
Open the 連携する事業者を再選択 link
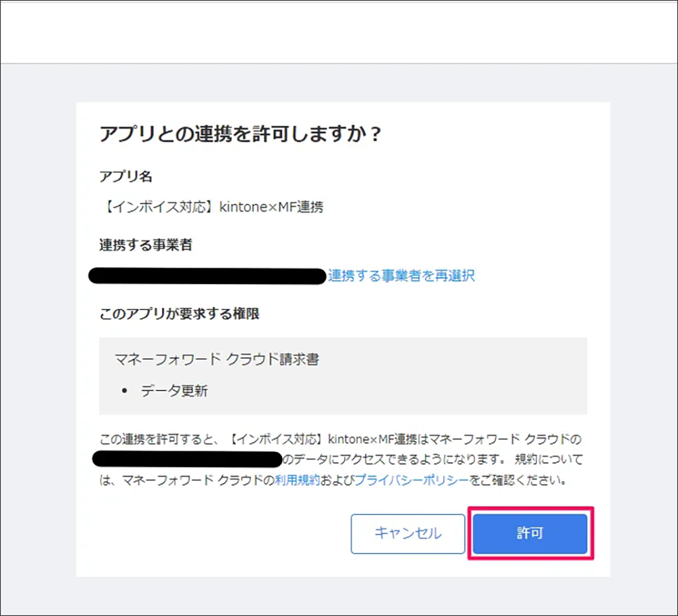[x=401, y=276]
